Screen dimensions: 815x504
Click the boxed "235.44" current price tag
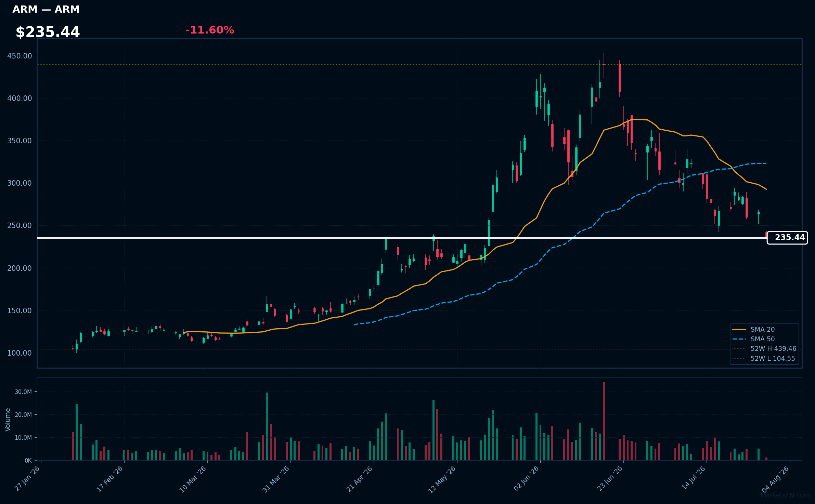tap(787, 238)
